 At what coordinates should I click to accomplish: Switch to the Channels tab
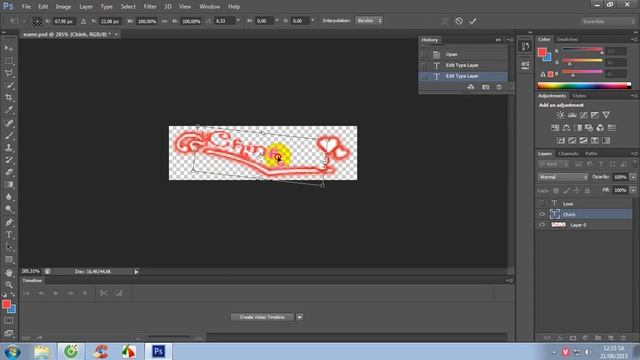click(568, 153)
